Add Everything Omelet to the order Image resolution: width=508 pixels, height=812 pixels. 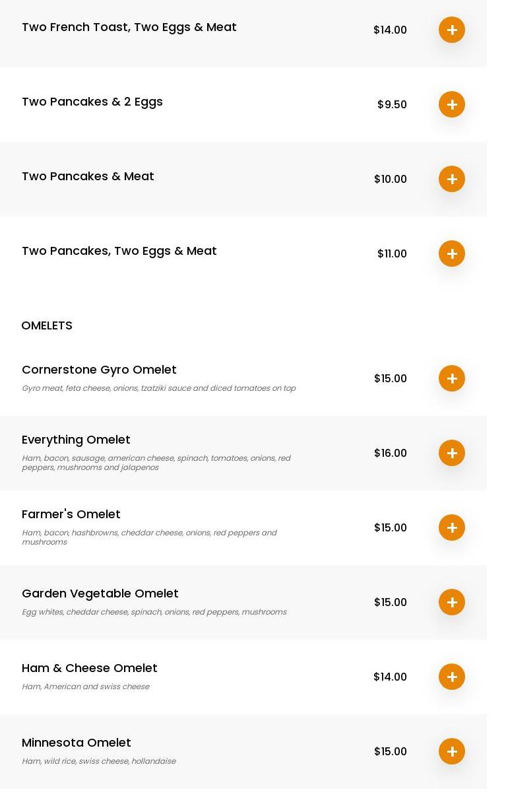452,453
